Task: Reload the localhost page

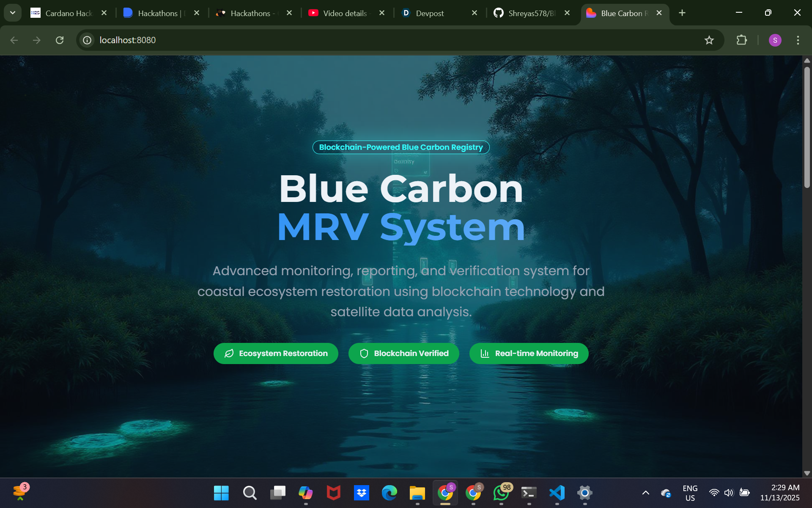Action: point(60,40)
